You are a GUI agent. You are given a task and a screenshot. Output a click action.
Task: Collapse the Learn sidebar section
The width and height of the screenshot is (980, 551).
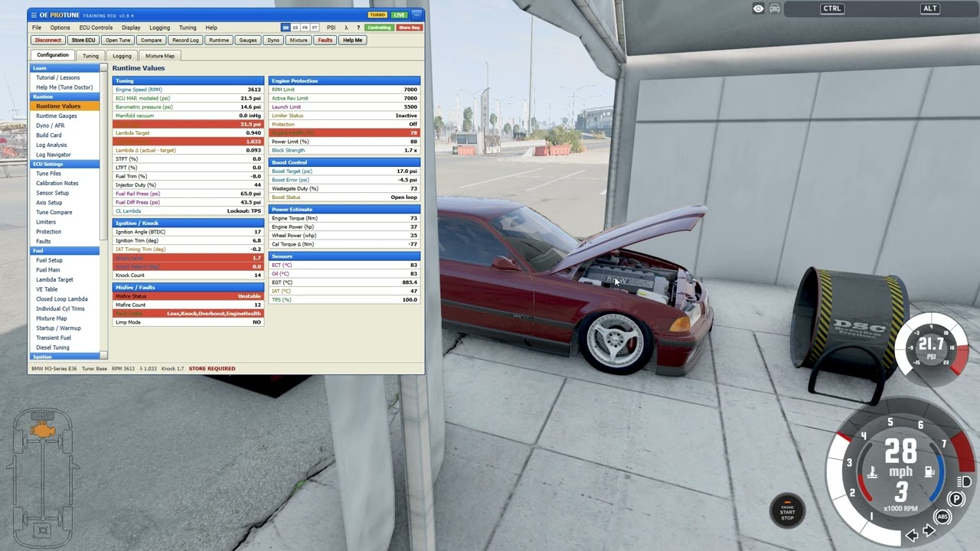coord(65,68)
